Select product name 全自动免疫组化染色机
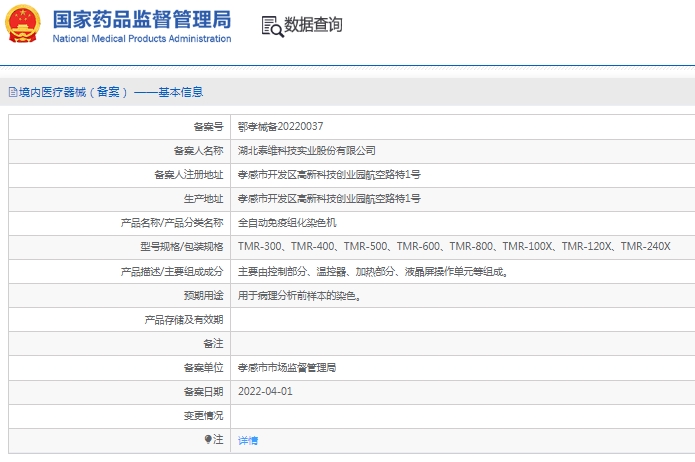Viewport: 695px width, 462px height. (x=287, y=223)
